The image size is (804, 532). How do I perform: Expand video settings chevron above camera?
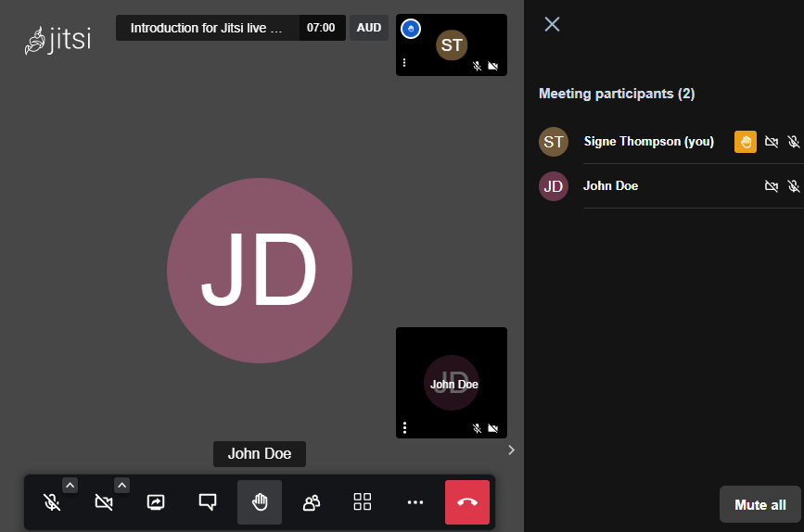tap(121, 485)
